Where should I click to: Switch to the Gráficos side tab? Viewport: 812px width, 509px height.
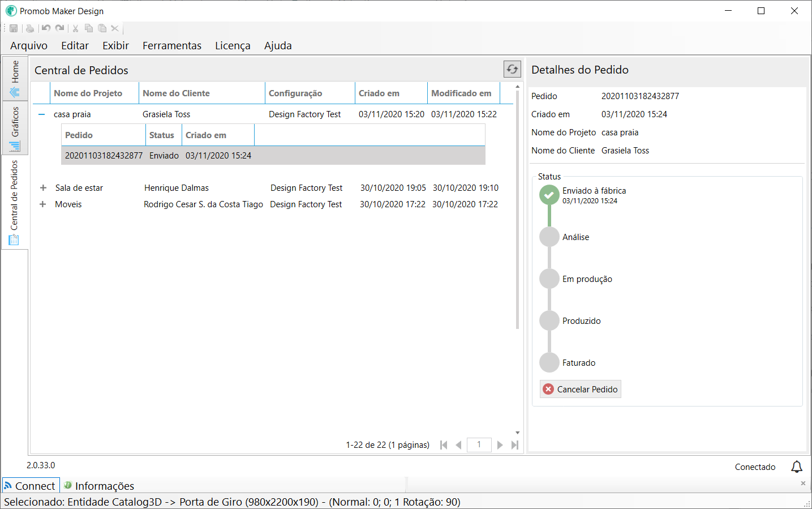point(15,129)
